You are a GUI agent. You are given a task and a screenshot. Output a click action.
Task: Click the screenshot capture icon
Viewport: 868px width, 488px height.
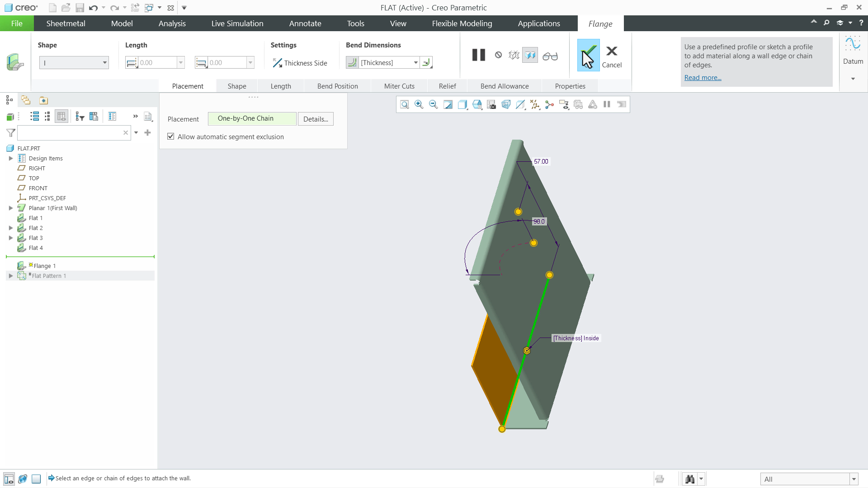[491, 104]
